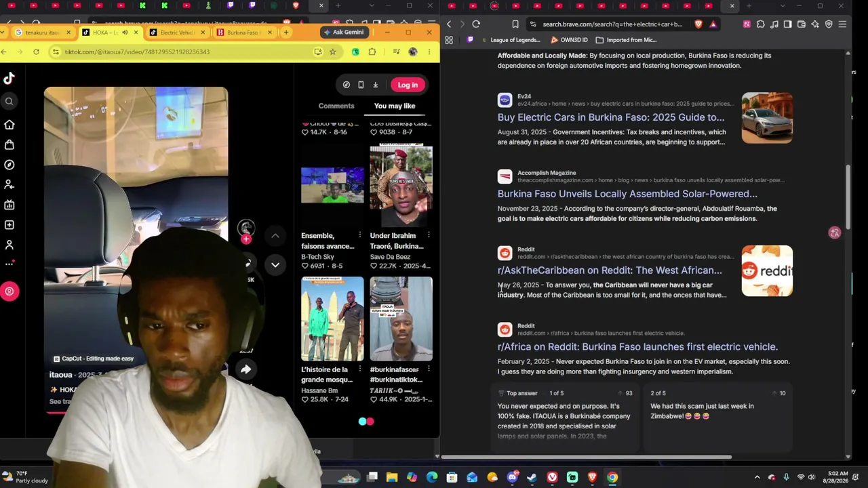
Task: Go to TikTok Home feed icon
Action: click(x=9, y=125)
